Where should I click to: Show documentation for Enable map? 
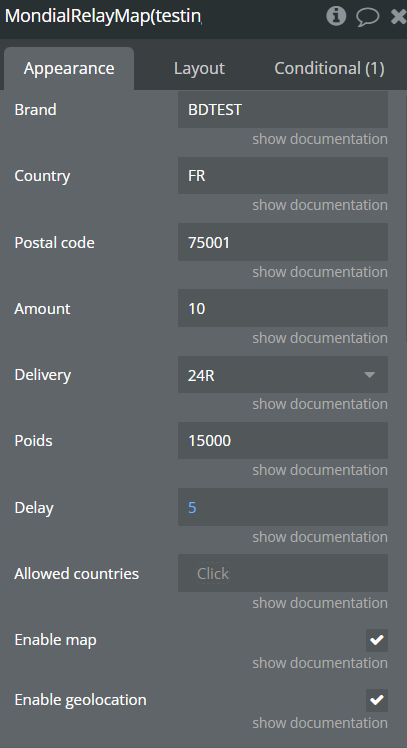tap(320, 663)
